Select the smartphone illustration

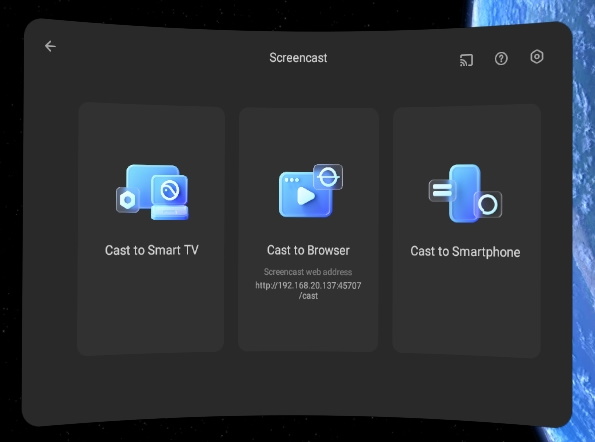point(465,193)
